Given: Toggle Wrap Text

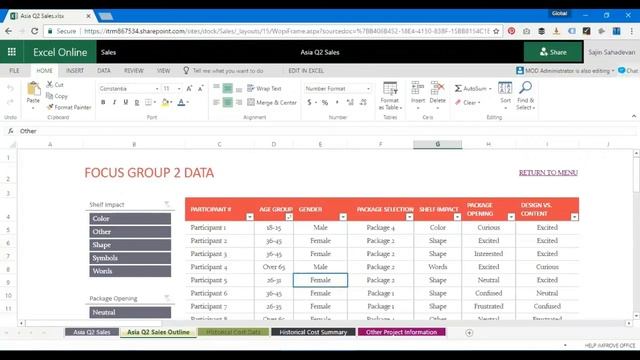Looking at the screenshot, I should coord(264,88).
